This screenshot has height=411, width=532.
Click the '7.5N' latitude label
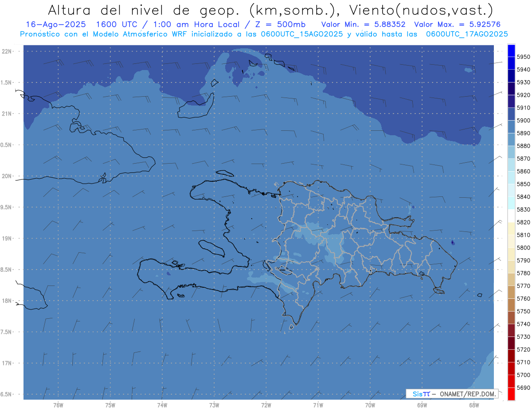pyautogui.click(x=7, y=333)
